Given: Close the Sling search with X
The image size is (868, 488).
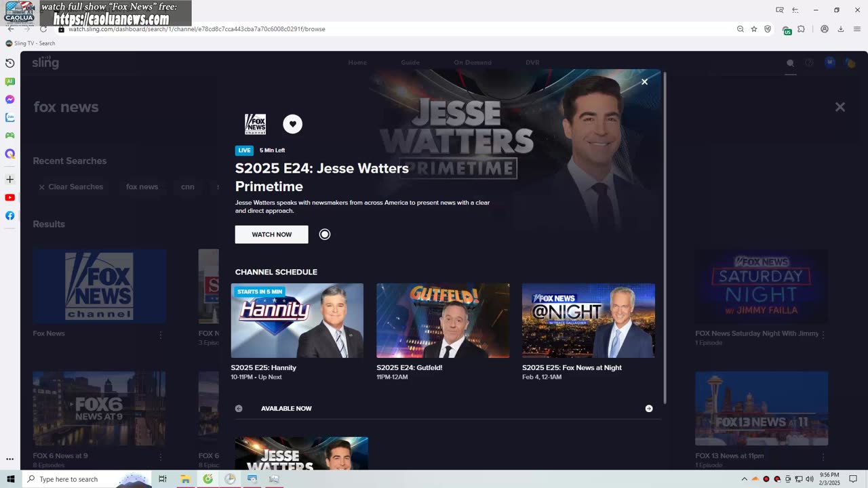Looking at the screenshot, I should pyautogui.click(x=840, y=107).
